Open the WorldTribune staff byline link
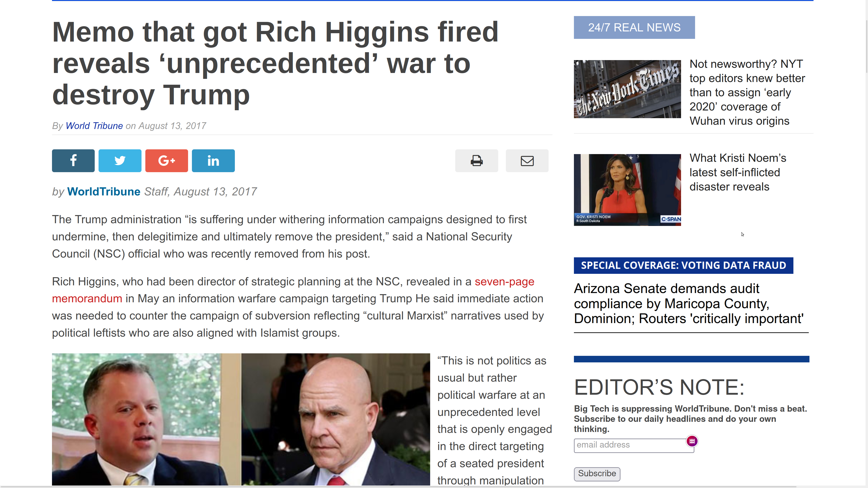The height and width of the screenshot is (488, 868). tap(104, 191)
